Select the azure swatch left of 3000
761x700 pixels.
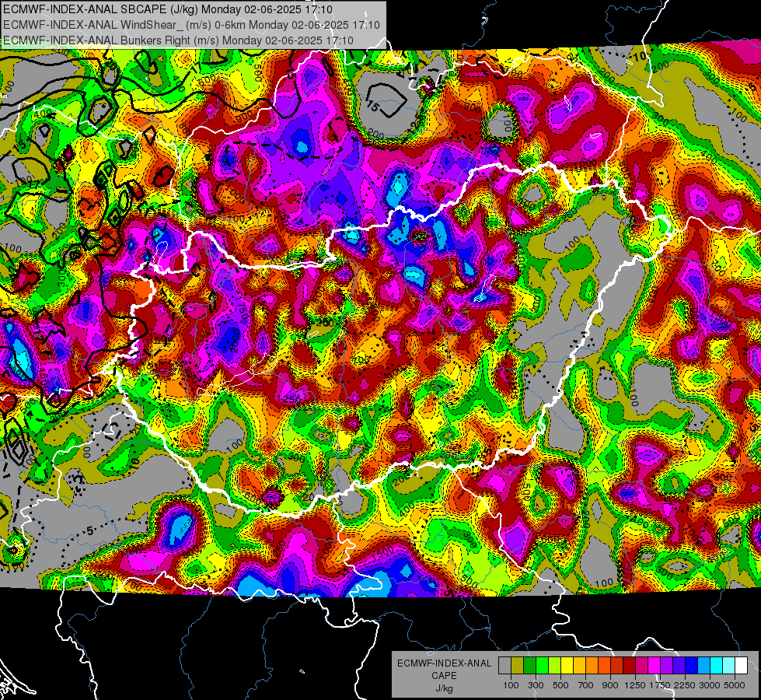click(x=703, y=665)
